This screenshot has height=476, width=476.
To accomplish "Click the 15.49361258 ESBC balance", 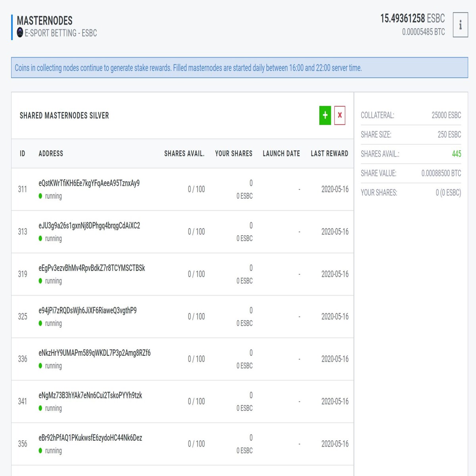I will coord(413,18).
